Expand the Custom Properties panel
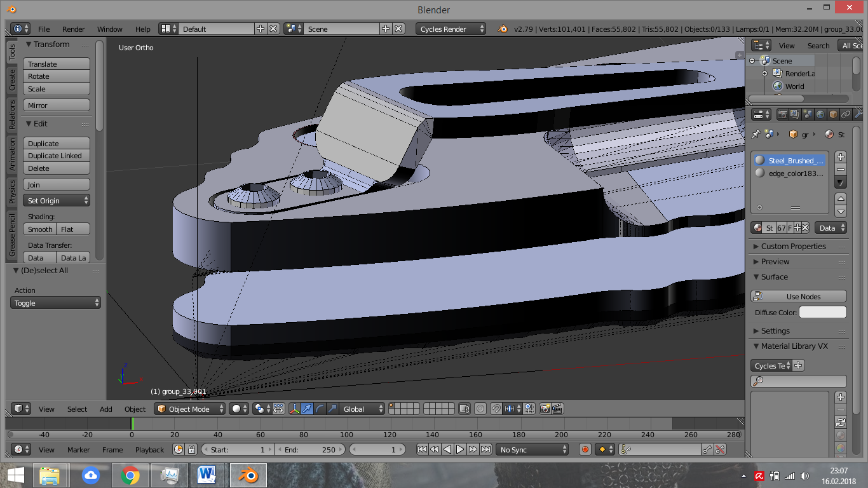 pyautogui.click(x=799, y=246)
